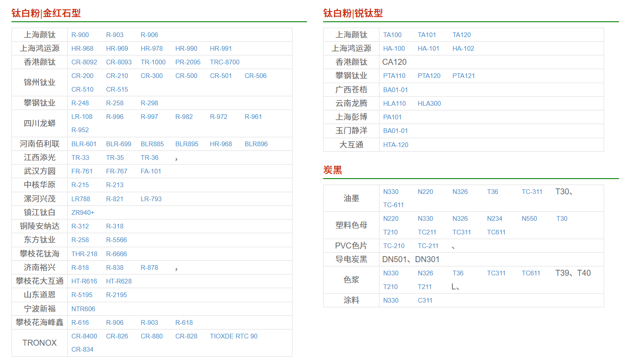
Task: Click the ZR940+ link
Action: pyautogui.click(x=83, y=213)
